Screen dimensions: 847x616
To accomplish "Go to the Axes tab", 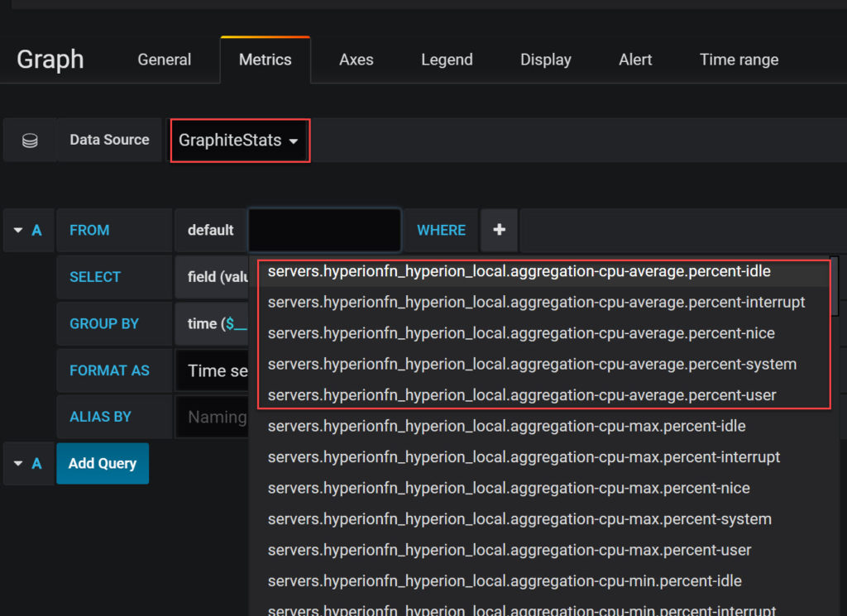I will (x=356, y=60).
